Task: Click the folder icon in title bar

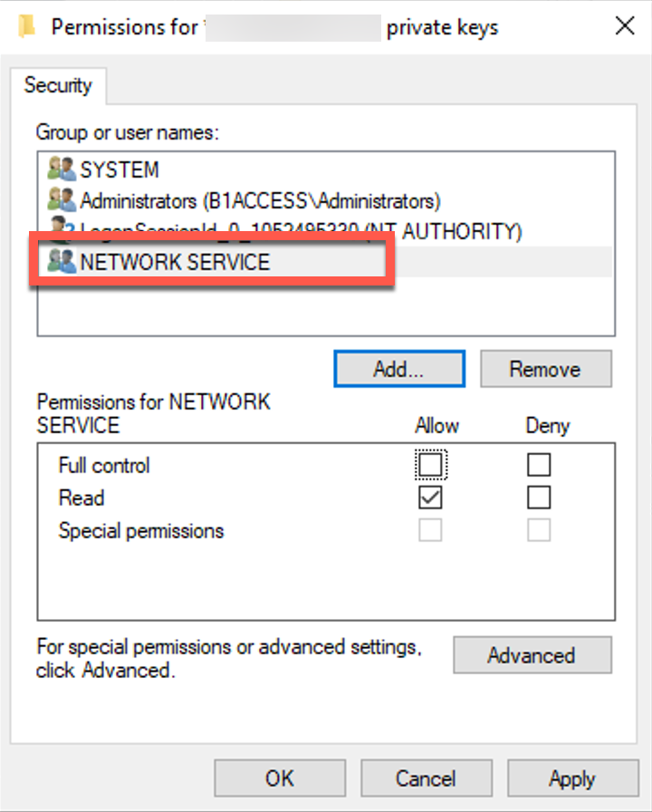Action: pos(26,26)
